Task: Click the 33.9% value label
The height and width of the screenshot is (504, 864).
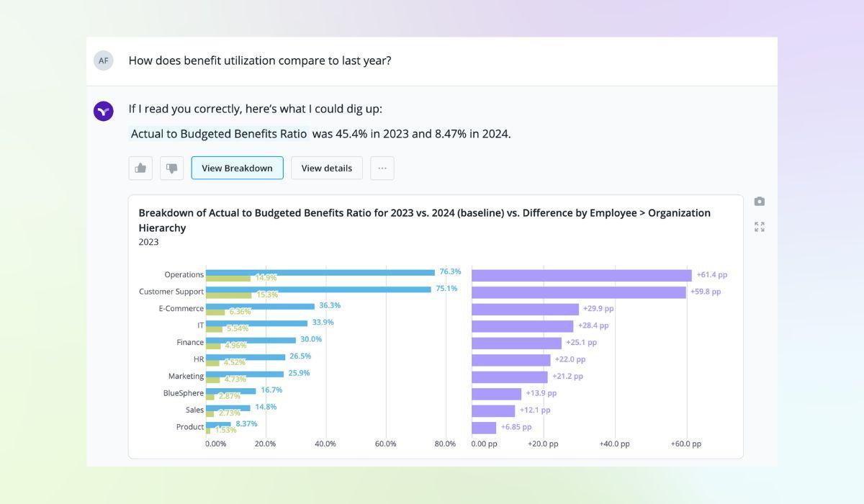Action: pos(323,322)
